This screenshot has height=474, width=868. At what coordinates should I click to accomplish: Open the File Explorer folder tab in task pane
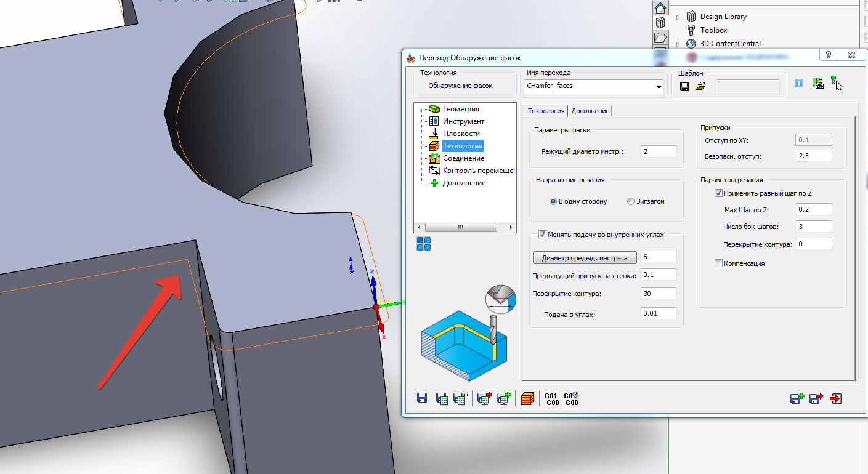660,38
